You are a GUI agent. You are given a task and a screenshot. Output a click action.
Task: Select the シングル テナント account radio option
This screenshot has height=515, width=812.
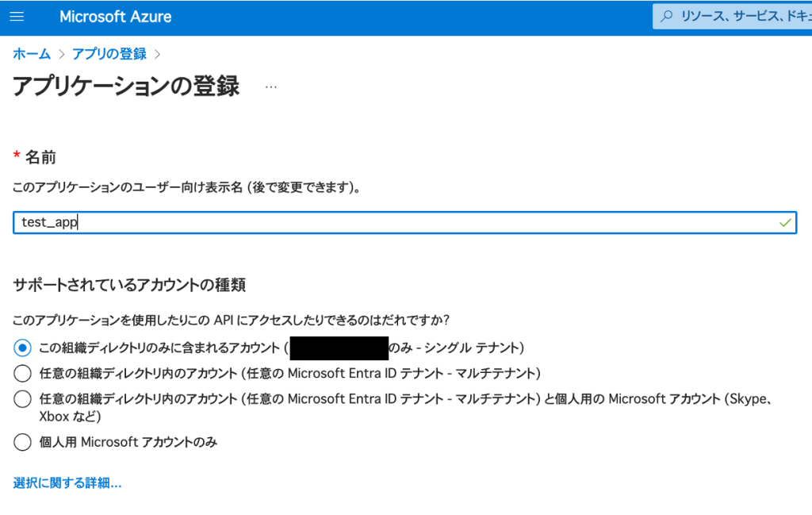click(23, 348)
